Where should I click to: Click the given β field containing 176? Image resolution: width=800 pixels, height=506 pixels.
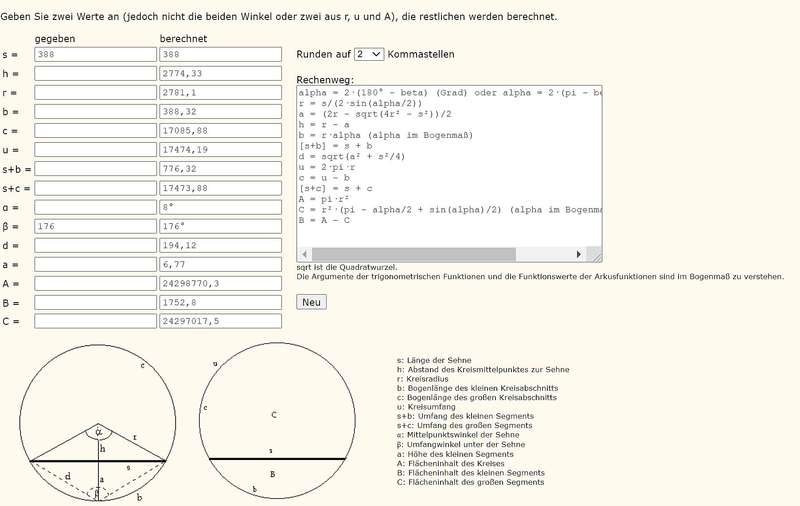[95, 226]
